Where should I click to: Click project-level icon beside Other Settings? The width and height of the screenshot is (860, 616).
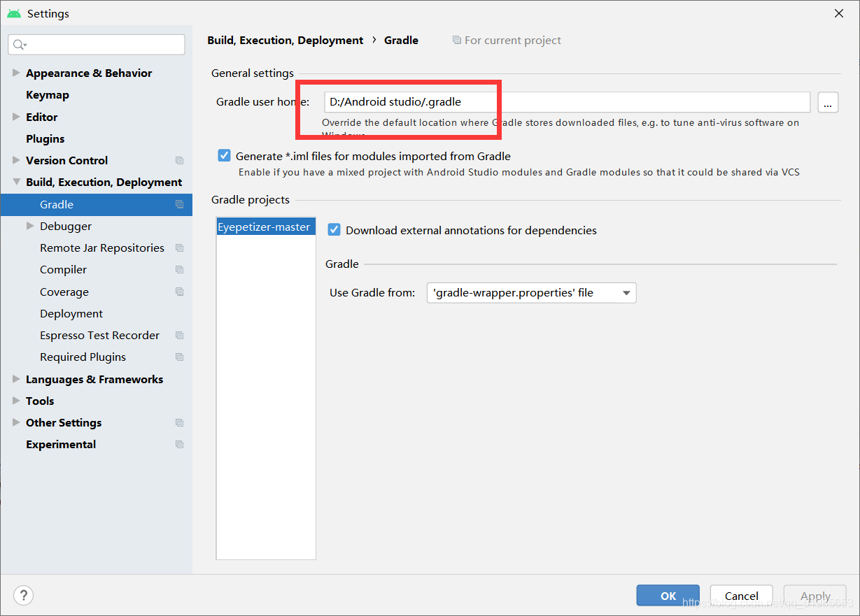click(x=179, y=422)
